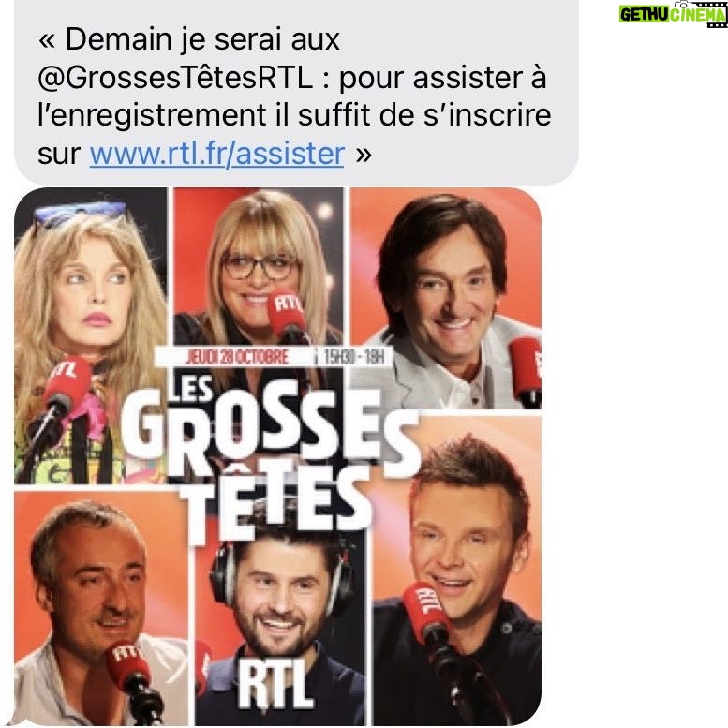Click the blue sunglasses on blonde woman's head
Viewport: 728px width, 728px height.
pos(80,213)
